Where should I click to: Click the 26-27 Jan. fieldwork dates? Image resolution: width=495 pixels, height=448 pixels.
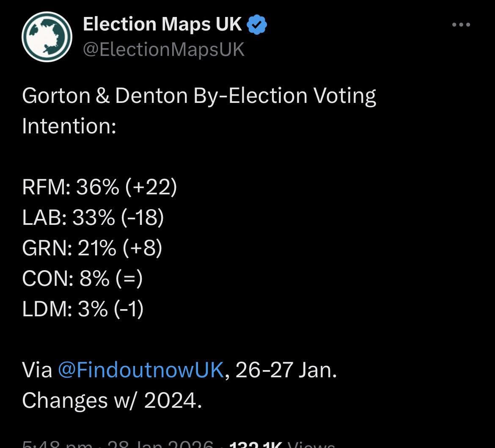[x=286, y=370]
